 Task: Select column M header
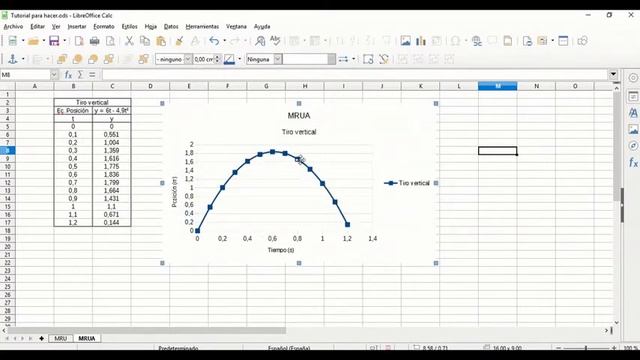(498, 86)
